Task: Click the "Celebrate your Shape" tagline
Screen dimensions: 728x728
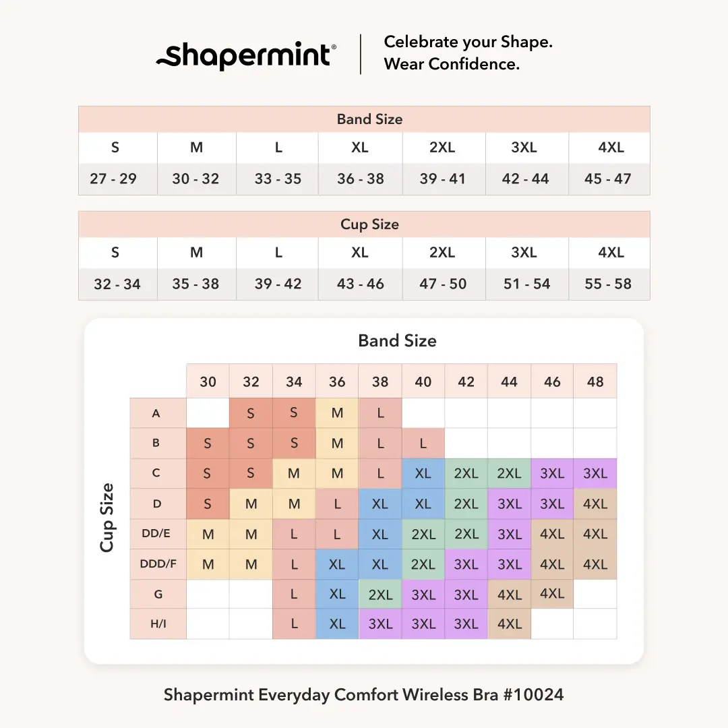Action: [x=468, y=42]
